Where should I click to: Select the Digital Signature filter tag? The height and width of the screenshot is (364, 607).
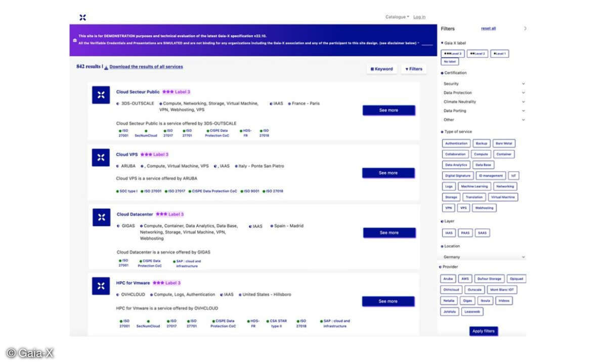tap(458, 176)
